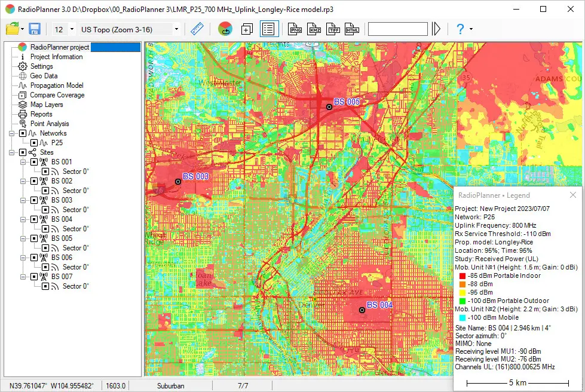Image resolution: width=585 pixels, height=392 pixels.
Task: Toggle the Sector 0° checkbox under BS 003
Action: coord(45,210)
